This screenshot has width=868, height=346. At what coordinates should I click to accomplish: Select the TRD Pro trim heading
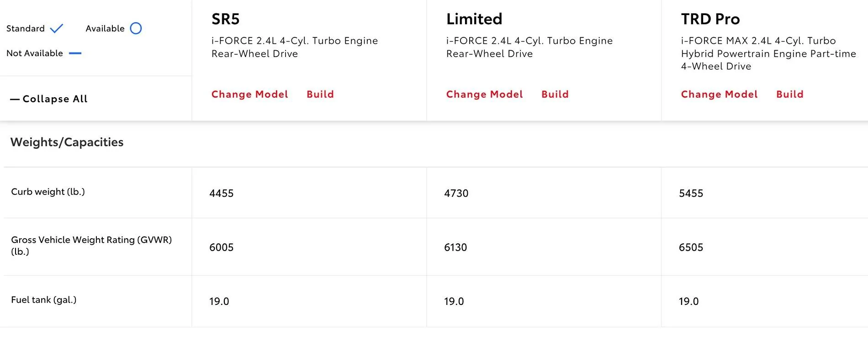point(710,19)
